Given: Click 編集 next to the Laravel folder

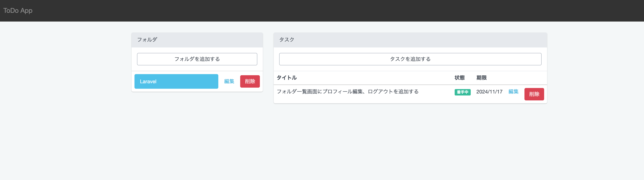Looking at the screenshot, I should [229, 81].
